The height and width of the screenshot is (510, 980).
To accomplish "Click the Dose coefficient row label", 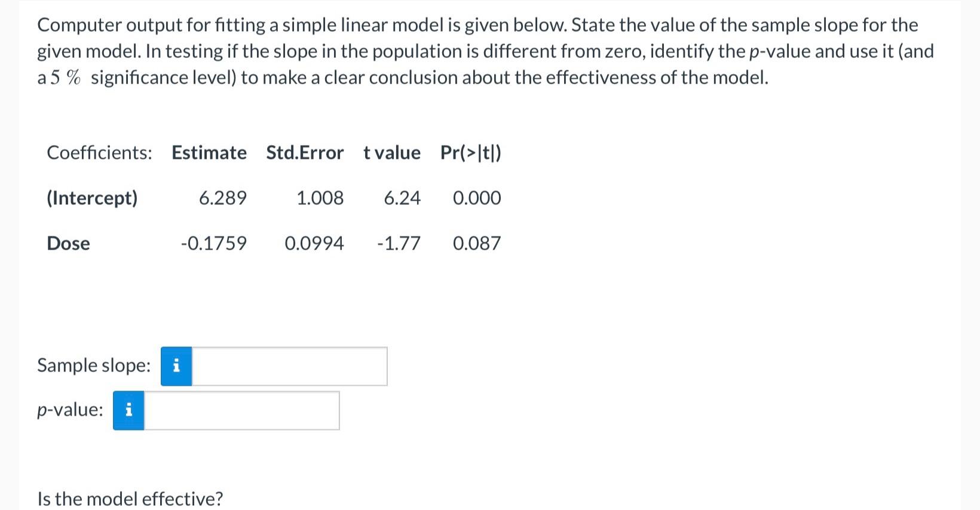I will 68,243.
